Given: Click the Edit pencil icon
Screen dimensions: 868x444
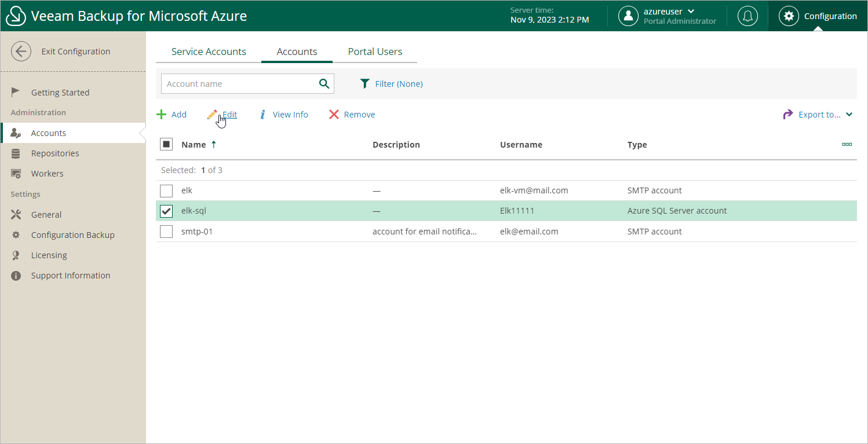Looking at the screenshot, I should pyautogui.click(x=213, y=115).
